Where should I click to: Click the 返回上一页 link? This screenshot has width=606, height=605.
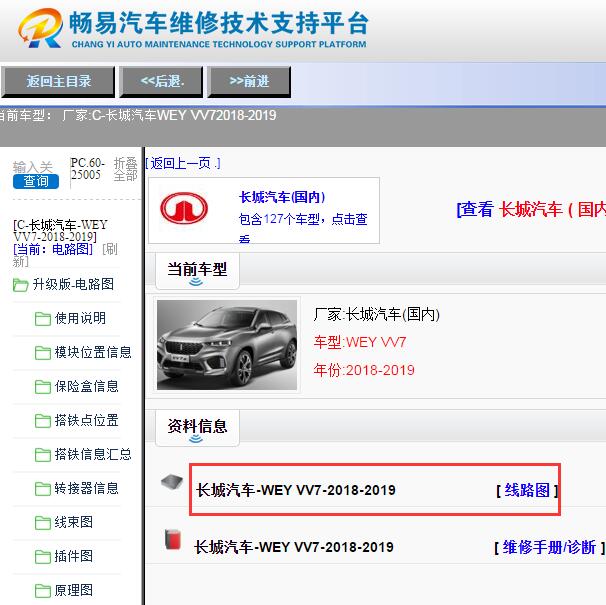pos(183,164)
